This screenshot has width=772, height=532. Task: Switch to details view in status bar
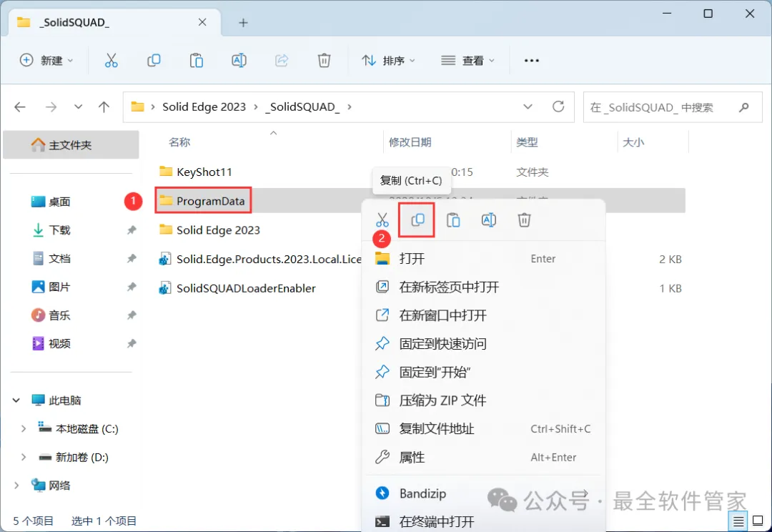(738, 521)
